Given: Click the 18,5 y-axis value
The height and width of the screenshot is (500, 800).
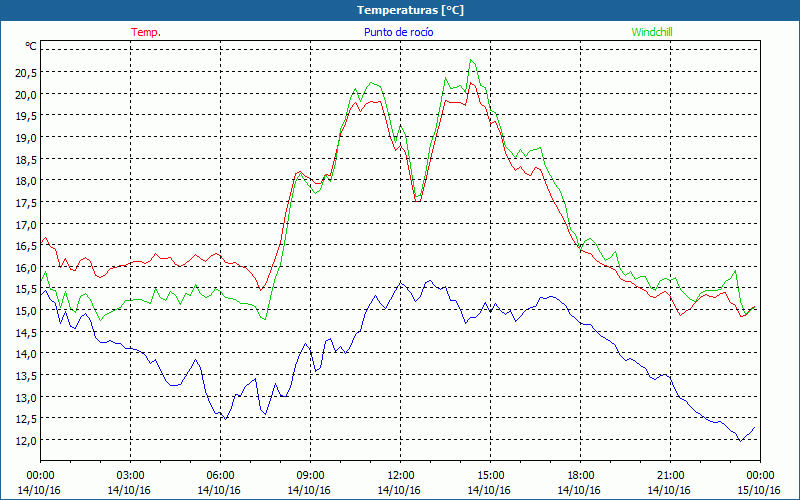Looking at the screenshot, I should tap(26, 160).
